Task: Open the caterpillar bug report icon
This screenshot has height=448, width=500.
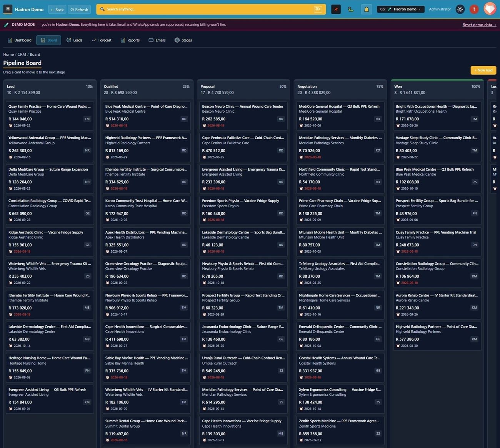Action: pos(351,9)
